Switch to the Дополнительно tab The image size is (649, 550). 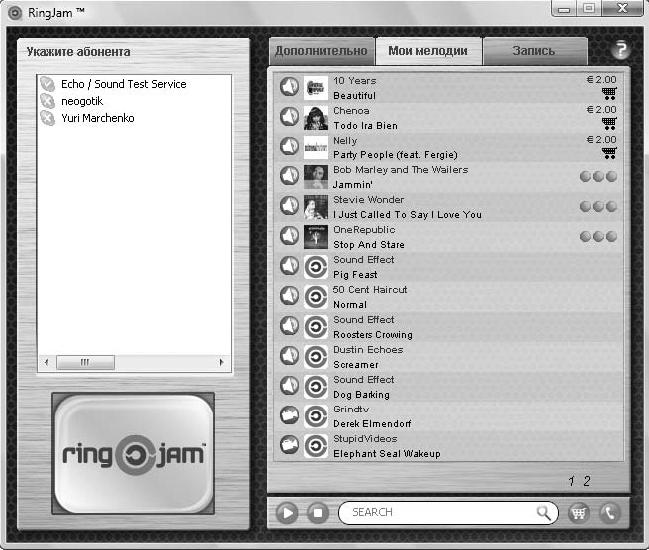tap(321, 51)
